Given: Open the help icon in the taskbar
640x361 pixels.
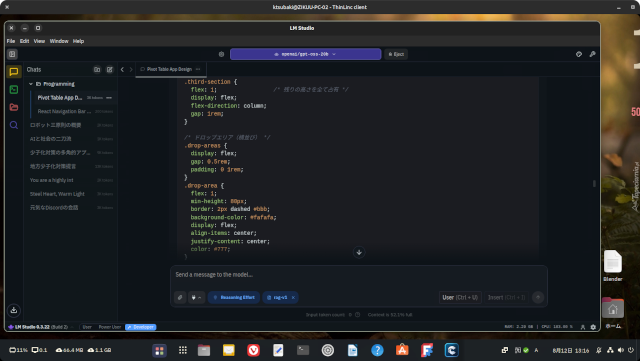Looking at the screenshot, I should pyautogui.click(x=377, y=350).
